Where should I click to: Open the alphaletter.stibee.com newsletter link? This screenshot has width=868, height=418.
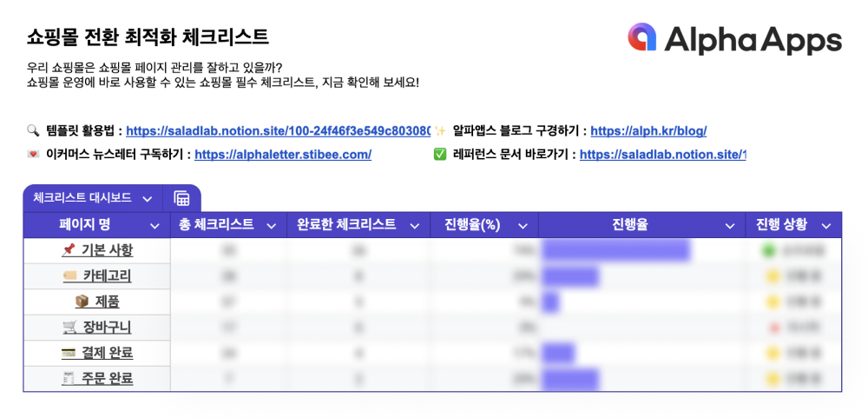point(283,155)
